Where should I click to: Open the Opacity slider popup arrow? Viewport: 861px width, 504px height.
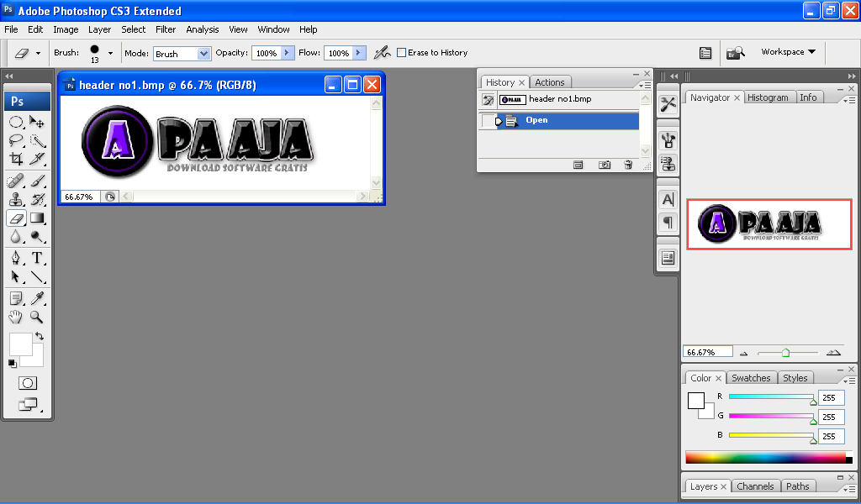coord(287,53)
